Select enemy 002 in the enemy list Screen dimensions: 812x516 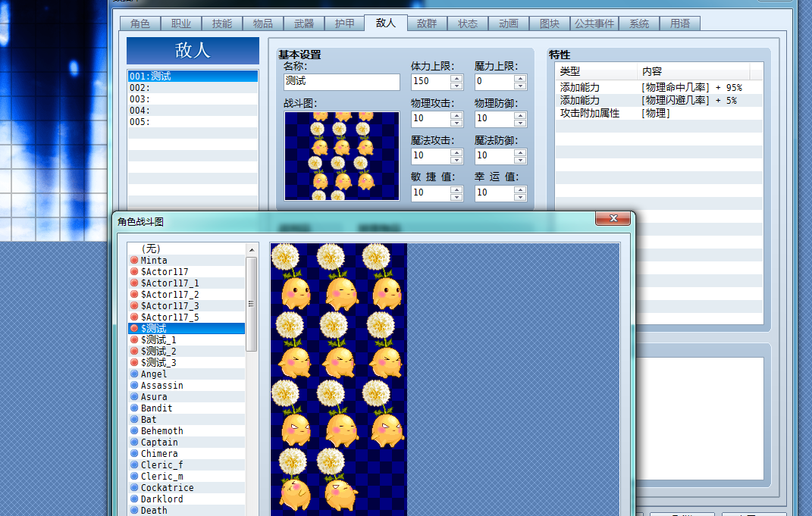pos(193,88)
